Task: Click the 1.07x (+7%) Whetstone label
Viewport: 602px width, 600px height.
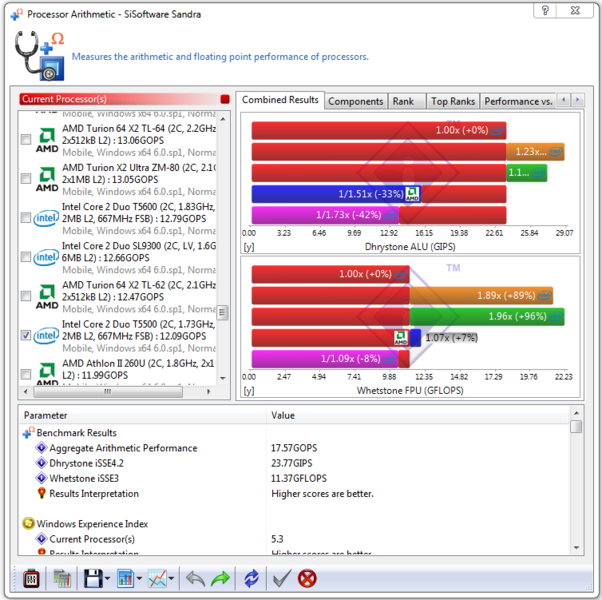Action: coord(451,338)
